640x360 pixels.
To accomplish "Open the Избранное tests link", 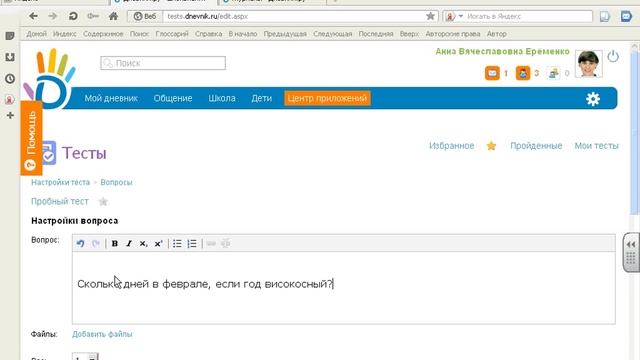I will pyautogui.click(x=451, y=146).
